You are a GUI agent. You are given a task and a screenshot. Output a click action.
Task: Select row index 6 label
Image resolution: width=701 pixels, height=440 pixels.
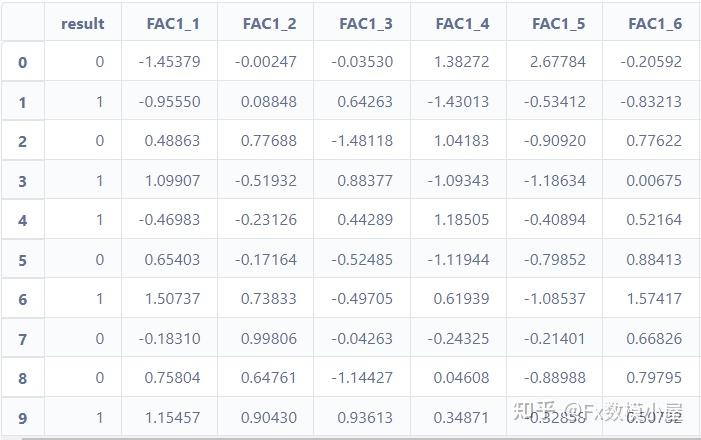pos(22,300)
